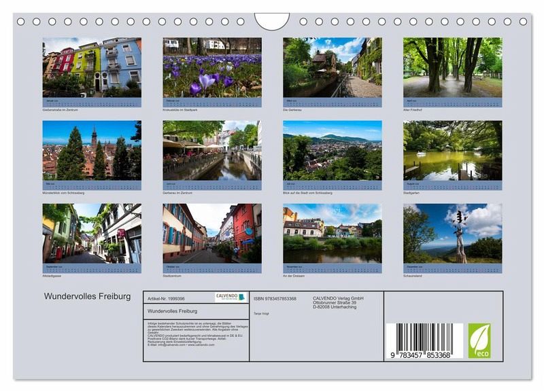This screenshot has height=392, width=544.
Task: Click the caption Gerberau im Zentrum
Action: [x=177, y=193]
